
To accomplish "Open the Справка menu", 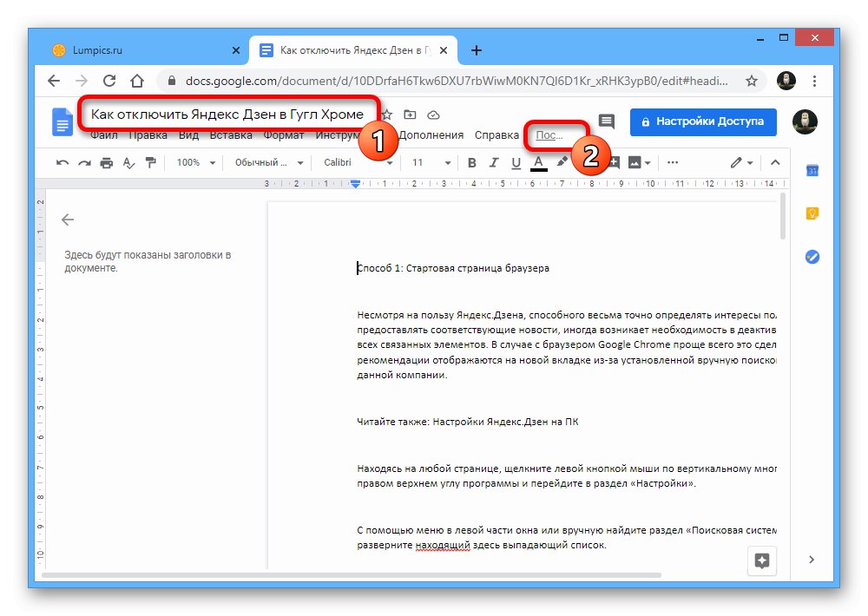I will pos(496,135).
